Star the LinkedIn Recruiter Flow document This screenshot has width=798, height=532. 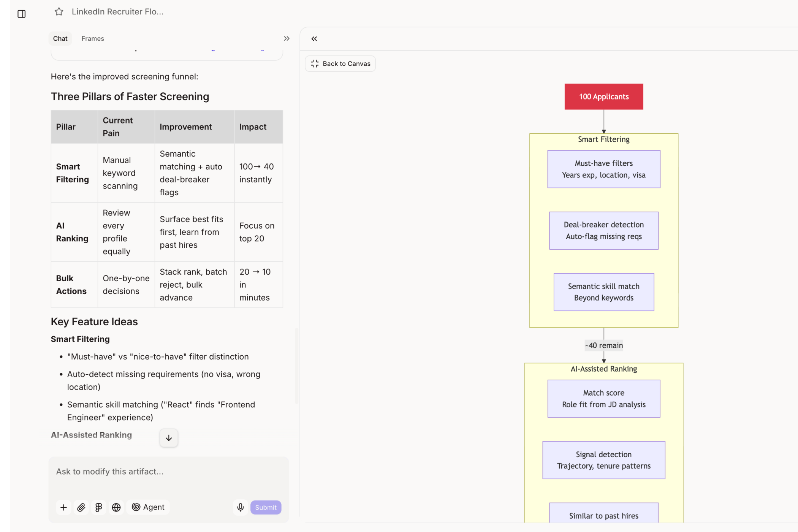pyautogui.click(x=59, y=12)
